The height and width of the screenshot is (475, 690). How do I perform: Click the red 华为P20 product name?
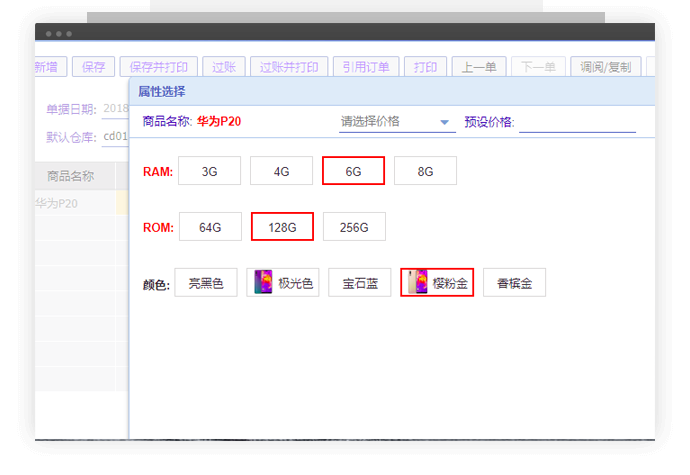(219, 122)
